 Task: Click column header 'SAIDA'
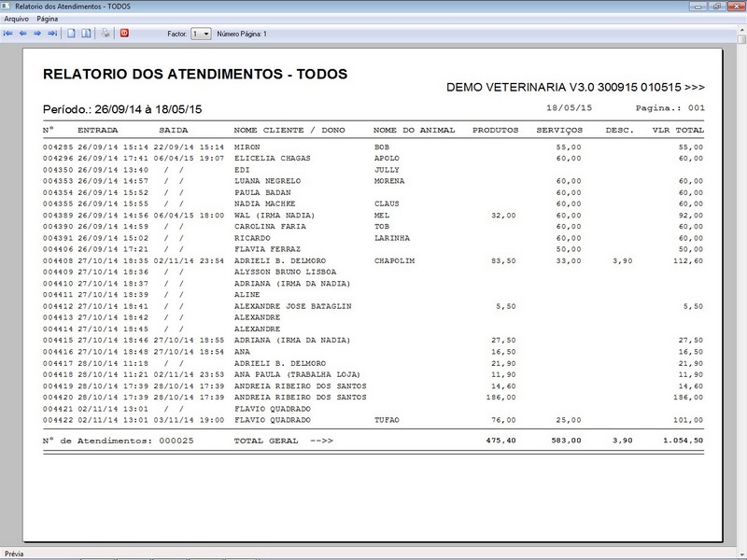(x=174, y=130)
